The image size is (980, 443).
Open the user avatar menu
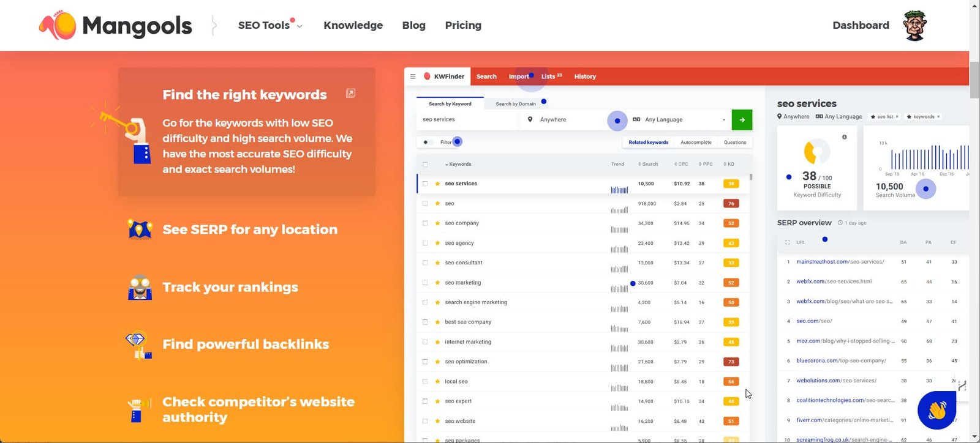coord(914,25)
